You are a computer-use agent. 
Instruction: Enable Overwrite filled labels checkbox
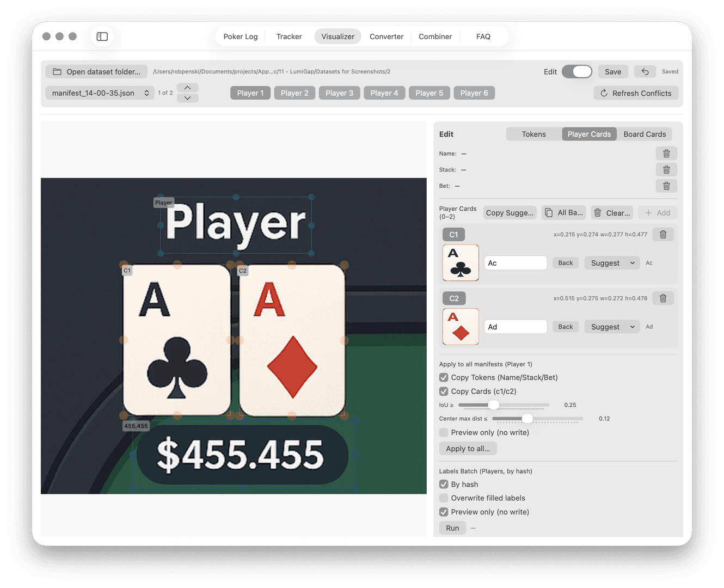[444, 498]
